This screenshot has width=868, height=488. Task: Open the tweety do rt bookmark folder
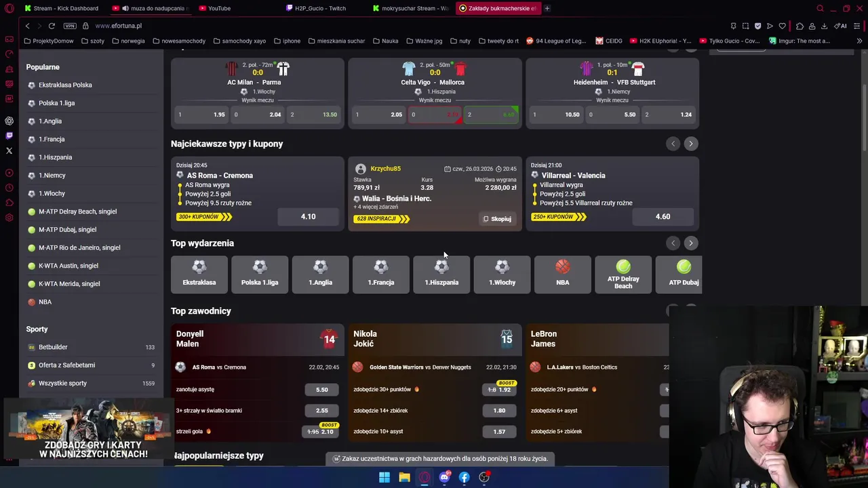tap(498, 41)
